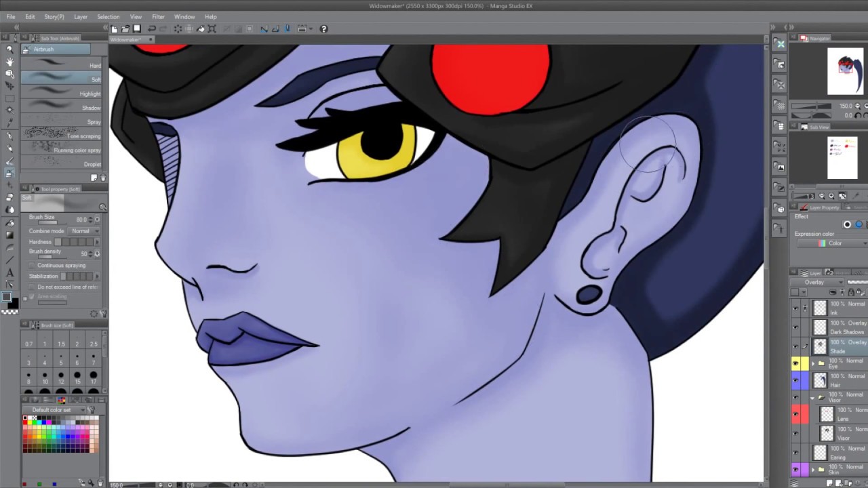
Task: Click the Save icon in top toolbar
Action: [x=136, y=28]
